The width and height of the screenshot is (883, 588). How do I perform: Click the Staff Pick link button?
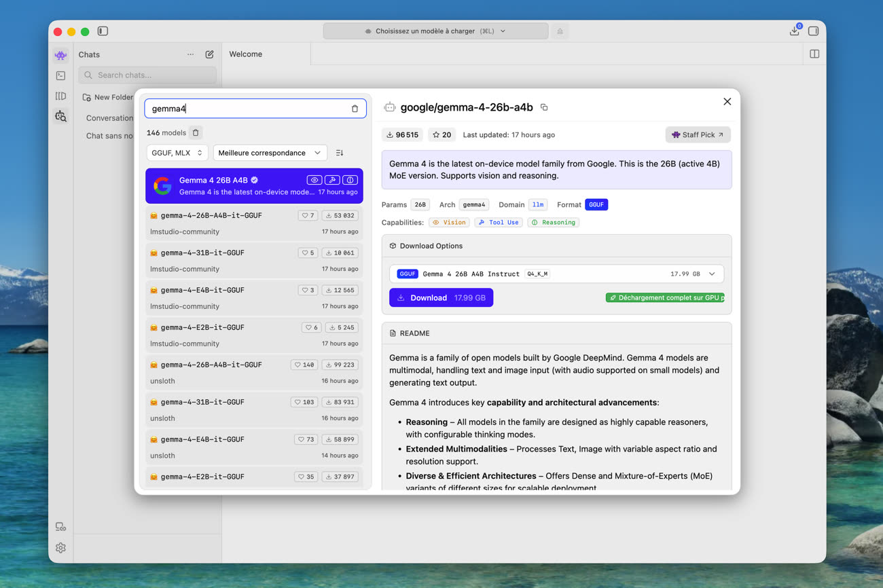(x=698, y=134)
